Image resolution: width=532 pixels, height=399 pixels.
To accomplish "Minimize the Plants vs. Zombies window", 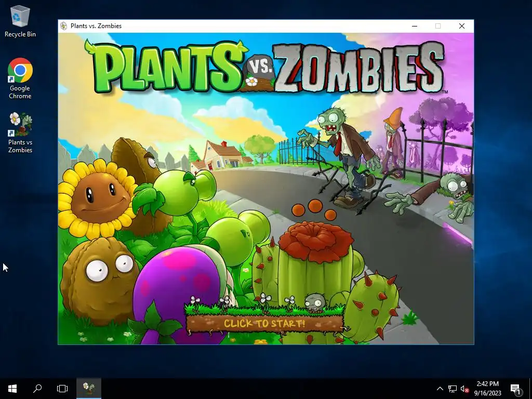I will tap(415, 26).
